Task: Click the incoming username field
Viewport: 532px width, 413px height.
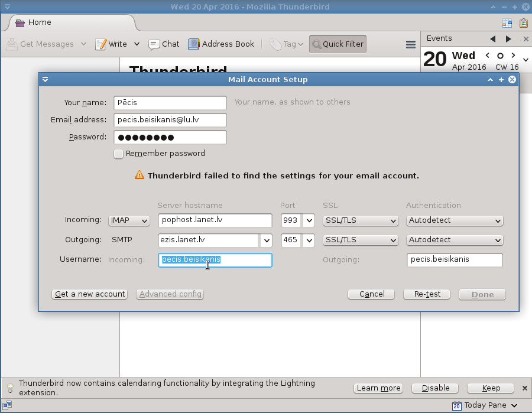Action: pyautogui.click(x=215, y=260)
